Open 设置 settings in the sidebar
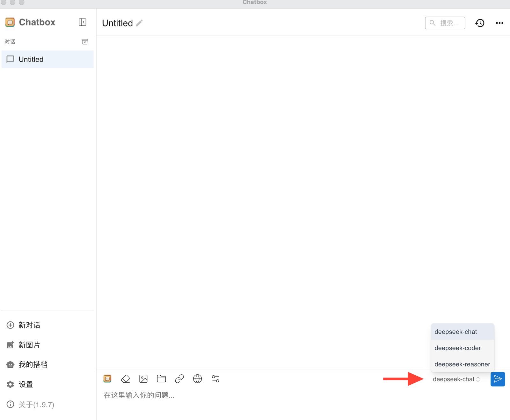The width and height of the screenshot is (510, 420). tap(25, 384)
